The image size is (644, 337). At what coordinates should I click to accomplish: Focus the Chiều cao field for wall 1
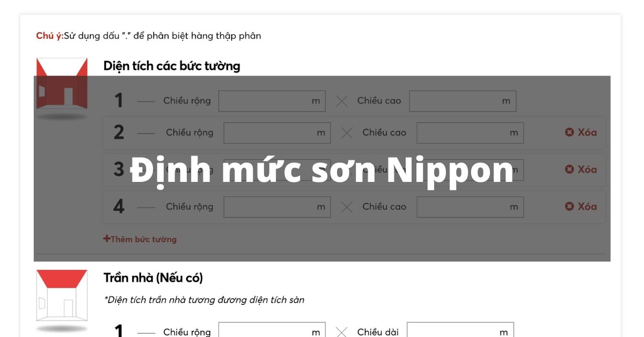point(456,101)
